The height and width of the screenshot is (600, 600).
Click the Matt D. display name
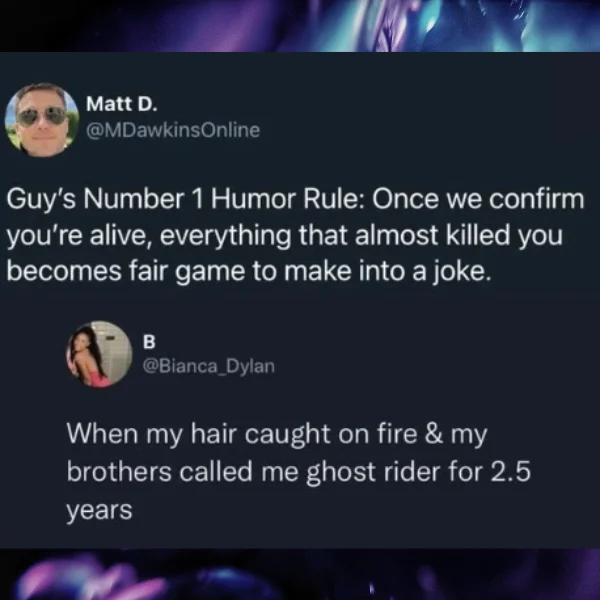tap(122, 104)
